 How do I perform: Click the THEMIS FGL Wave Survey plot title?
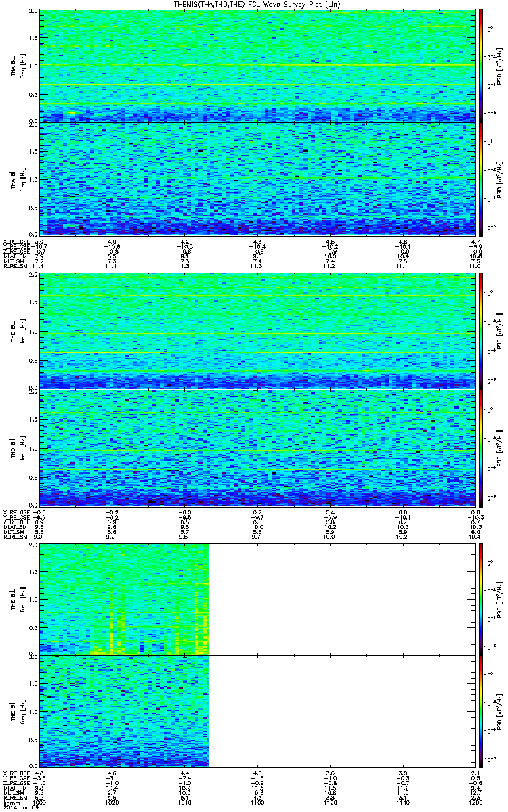pos(256,5)
